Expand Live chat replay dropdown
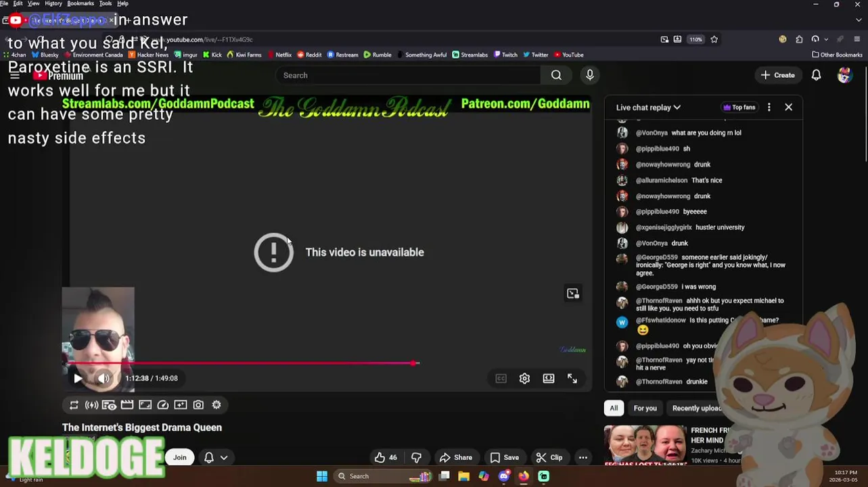Viewport: 868px width, 487px height. click(x=648, y=107)
